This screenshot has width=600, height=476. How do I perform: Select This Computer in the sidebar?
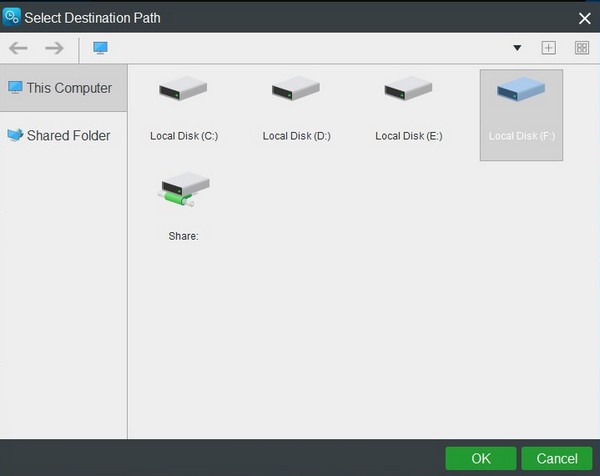pos(64,88)
